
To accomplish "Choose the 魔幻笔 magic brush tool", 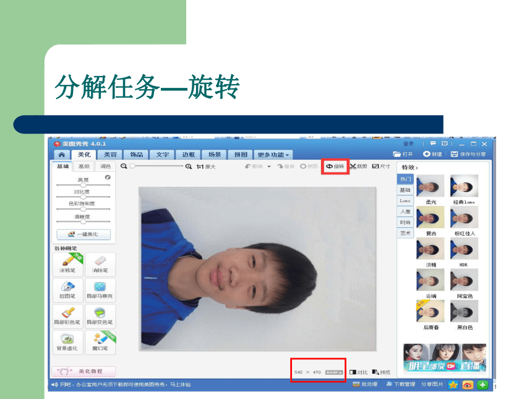I will [x=100, y=342].
